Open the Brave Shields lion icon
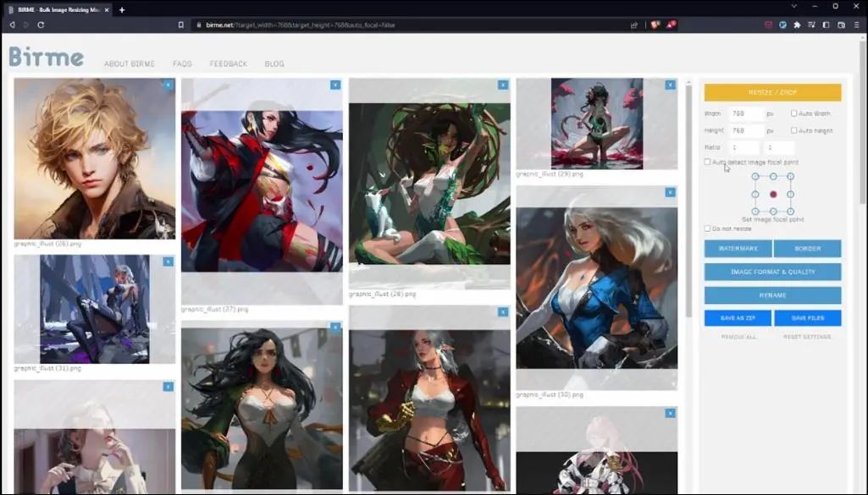Image resolution: width=868 pixels, height=495 pixels. 655,25
